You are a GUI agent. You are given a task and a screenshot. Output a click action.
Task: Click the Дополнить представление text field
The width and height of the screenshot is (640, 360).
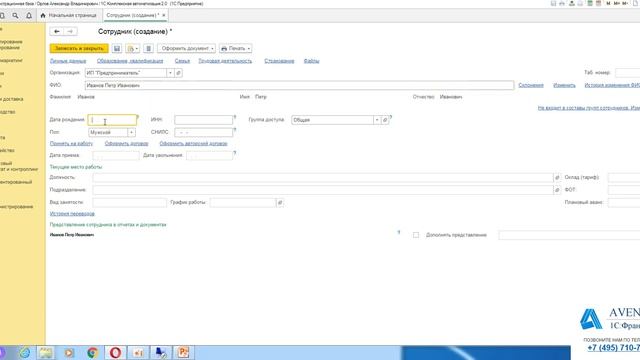[x=569, y=235]
